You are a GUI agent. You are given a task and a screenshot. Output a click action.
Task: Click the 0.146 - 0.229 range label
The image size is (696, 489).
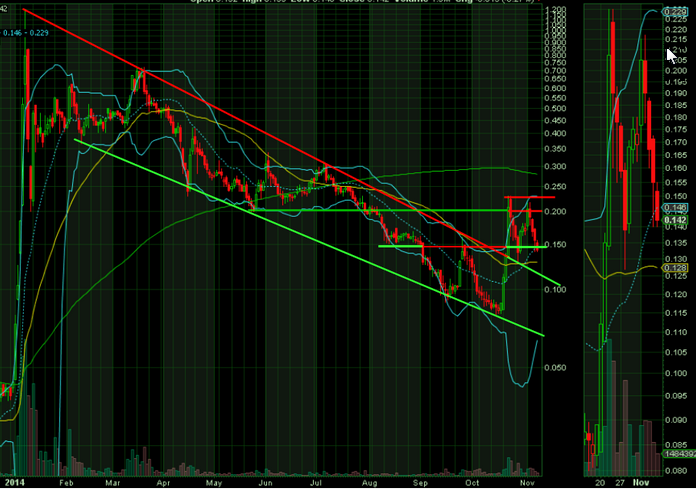coord(26,33)
